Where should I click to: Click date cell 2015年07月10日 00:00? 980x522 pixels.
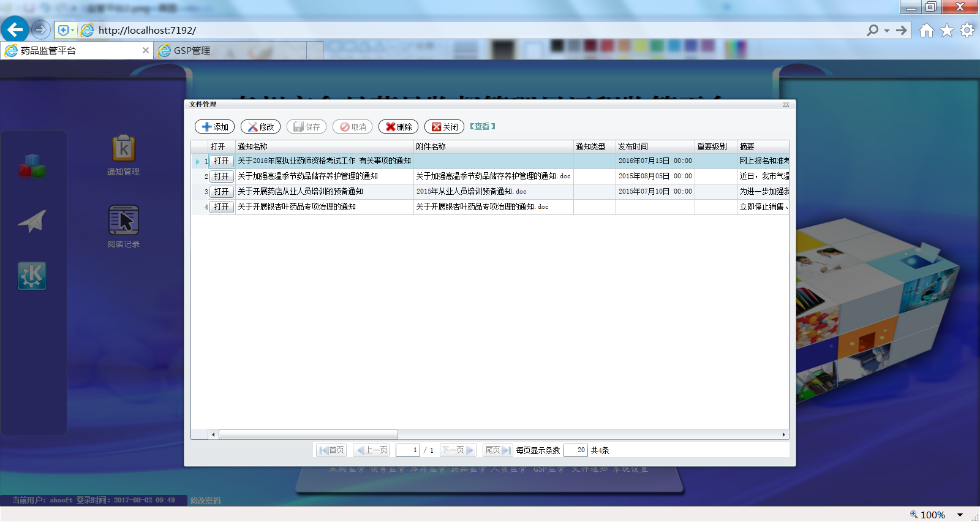pyautogui.click(x=655, y=192)
